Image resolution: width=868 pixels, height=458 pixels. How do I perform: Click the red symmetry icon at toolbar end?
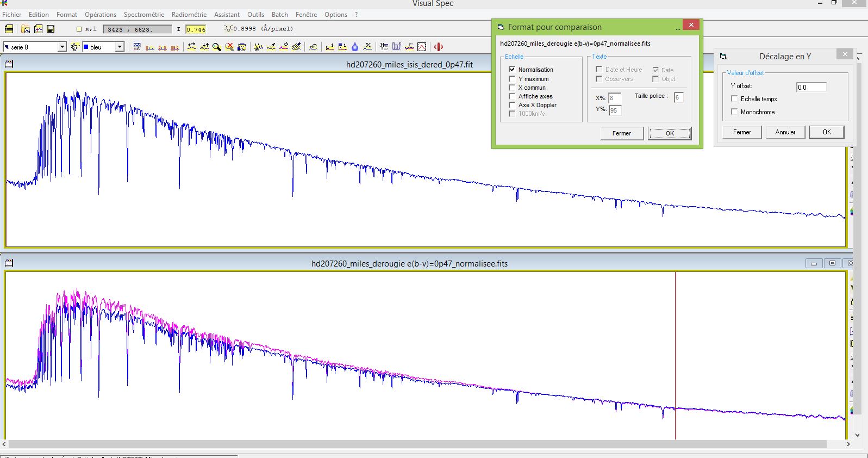[439, 47]
